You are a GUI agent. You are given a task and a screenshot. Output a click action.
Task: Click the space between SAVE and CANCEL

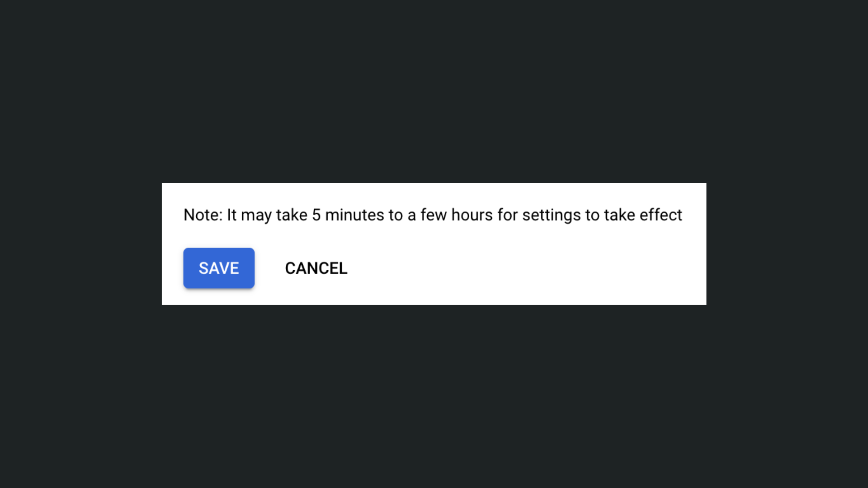point(269,267)
